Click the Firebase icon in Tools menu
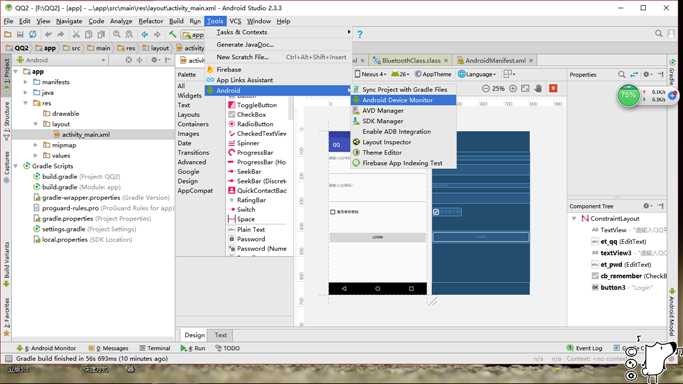Image resolution: width=683 pixels, height=384 pixels. point(210,69)
